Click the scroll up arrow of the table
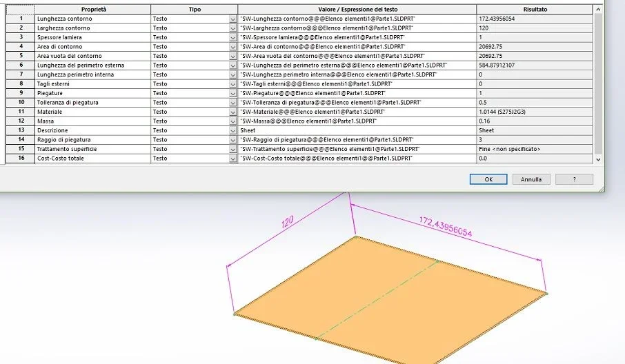Image resolution: width=625 pixels, height=364 pixels. (x=598, y=9)
